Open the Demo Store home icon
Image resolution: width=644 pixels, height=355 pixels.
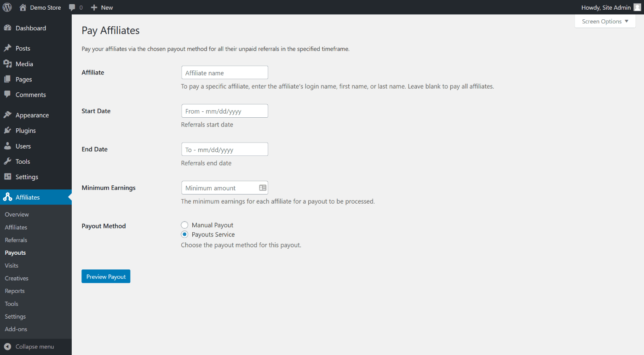[x=23, y=7]
